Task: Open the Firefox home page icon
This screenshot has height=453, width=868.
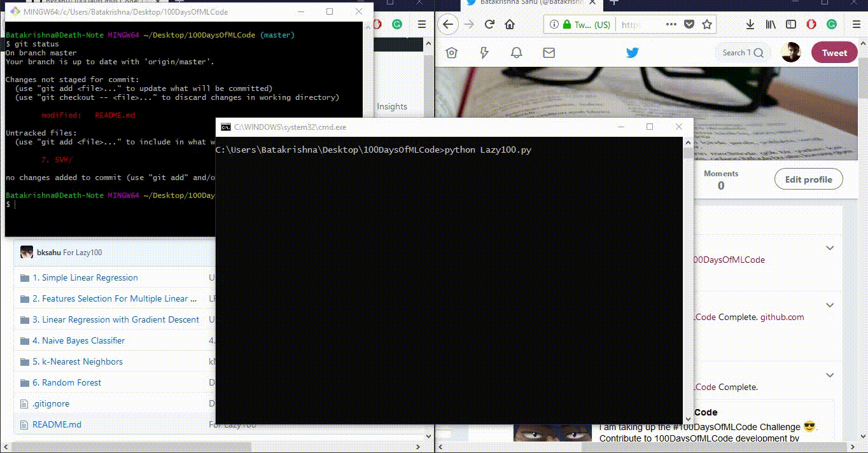Action: [510, 24]
